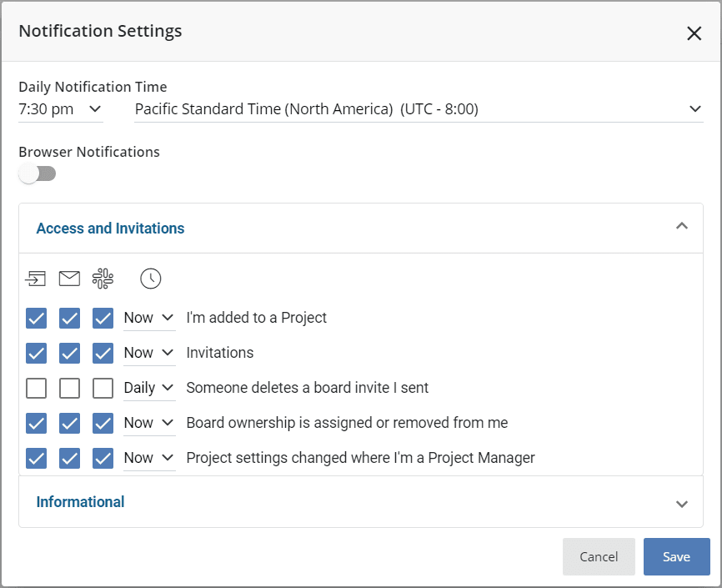Change the Daily dropdown for deleted board invites
Viewport: 722px width, 588px height.
coord(150,388)
